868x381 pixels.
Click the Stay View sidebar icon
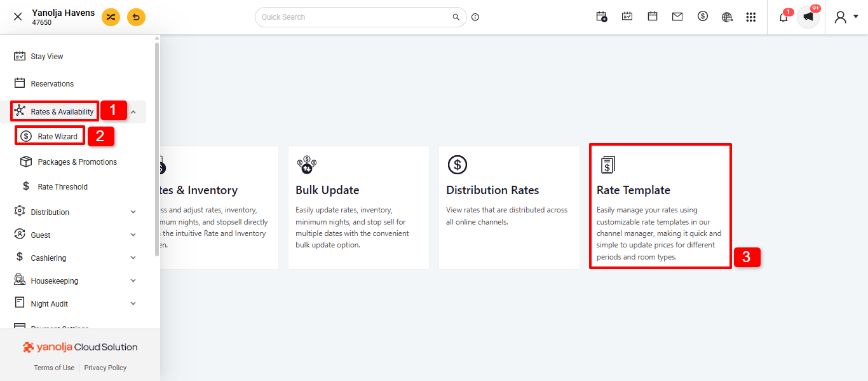click(x=20, y=57)
